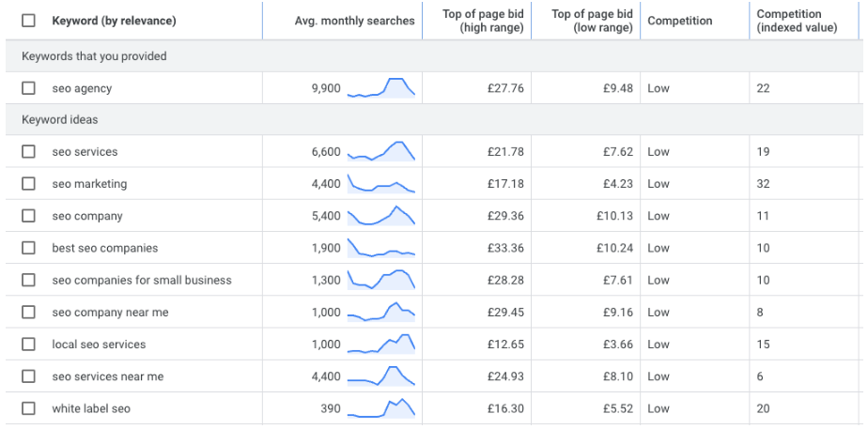Click the Competition column header
868x429 pixels.
pyautogui.click(x=680, y=21)
